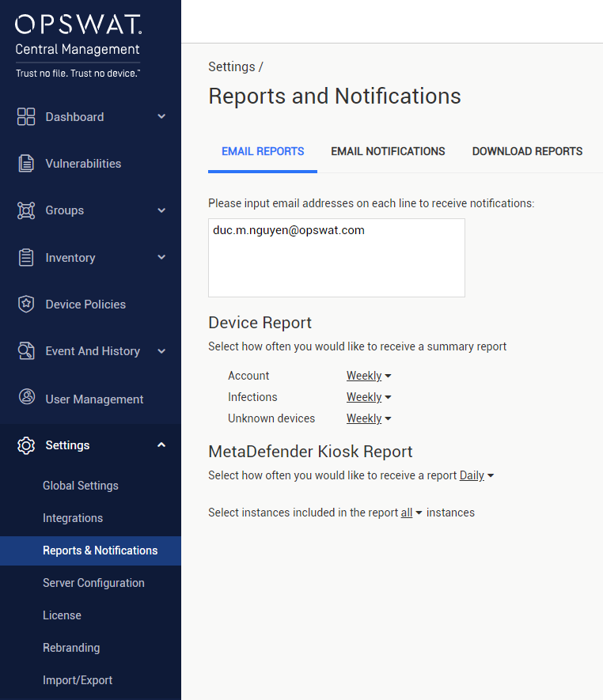Viewport: 603px width, 700px height.
Task: Click the Device Policies shield icon
Action: 26,304
